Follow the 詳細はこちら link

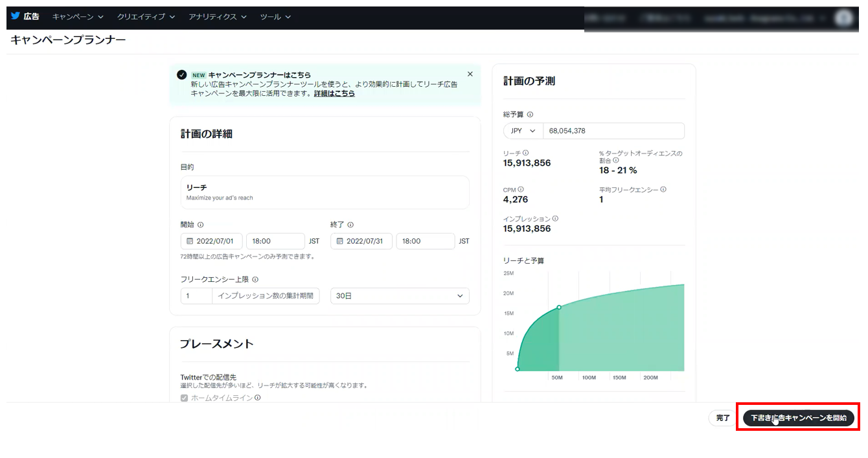[334, 93]
